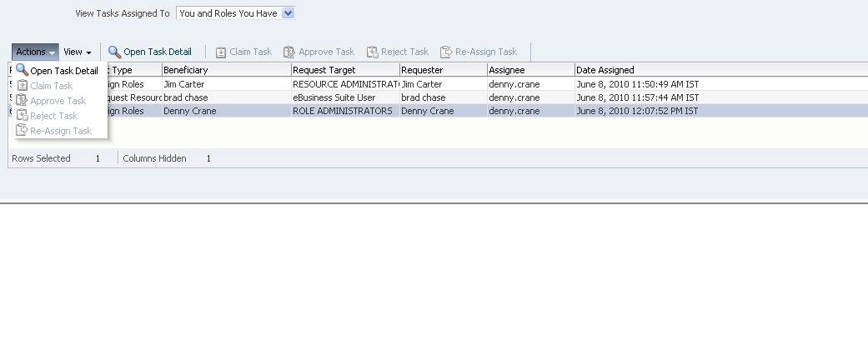Click the Reject Task toolbar label

pyautogui.click(x=405, y=52)
